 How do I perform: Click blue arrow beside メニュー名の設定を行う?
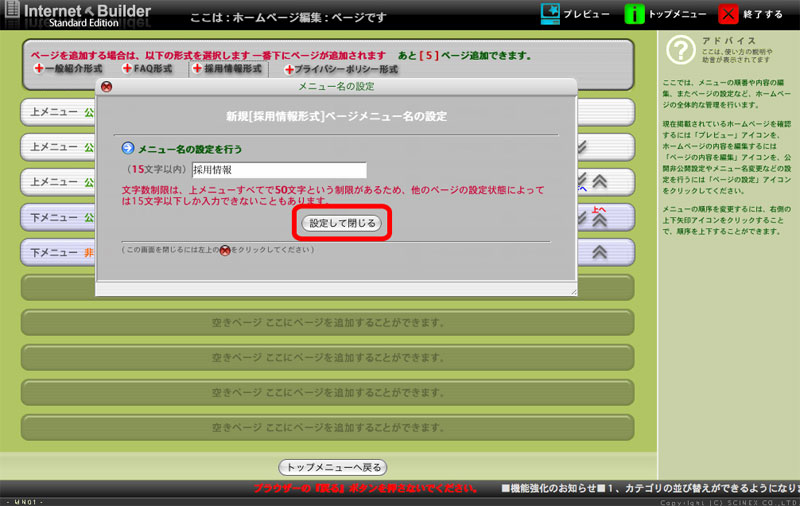click(128, 148)
